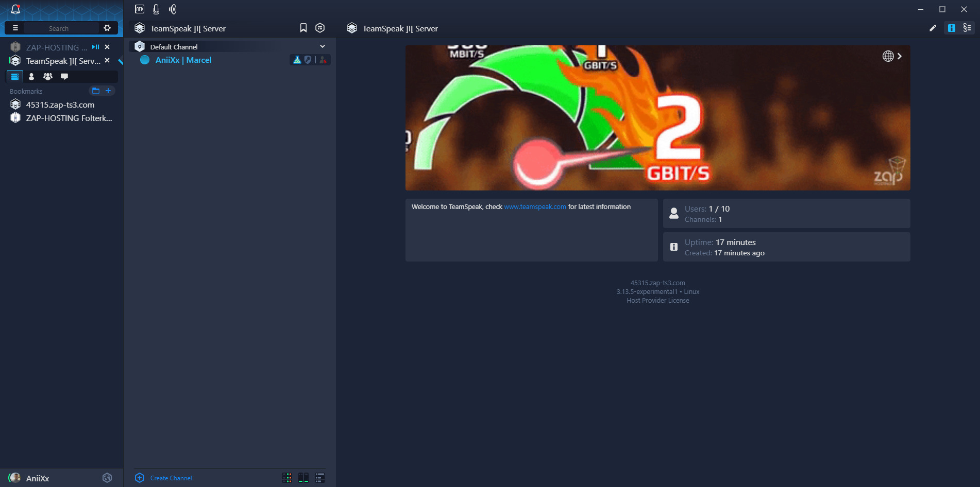Toggle AFK away status
The image size is (980, 487).
click(x=140, y=9)
